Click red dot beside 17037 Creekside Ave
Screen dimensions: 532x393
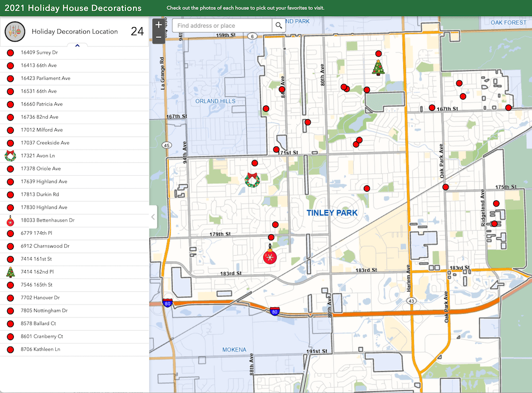pyautogui.click(x=11, y=143)
